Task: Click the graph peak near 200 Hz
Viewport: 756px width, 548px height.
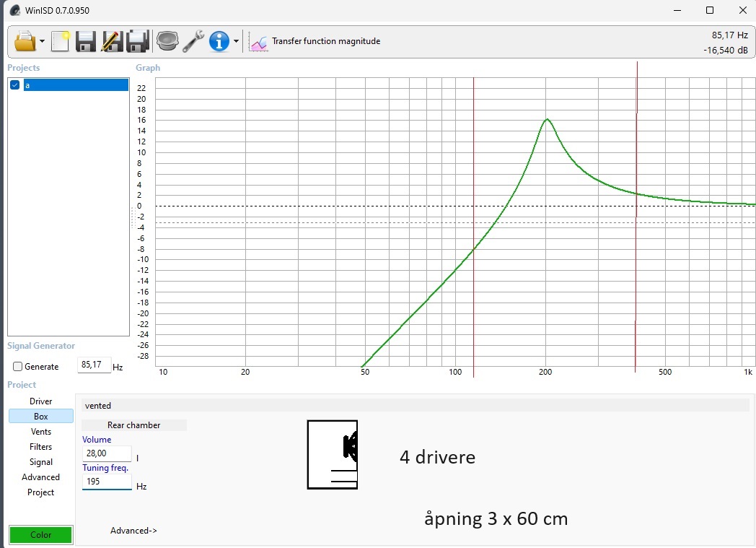Action: (547, 120)
